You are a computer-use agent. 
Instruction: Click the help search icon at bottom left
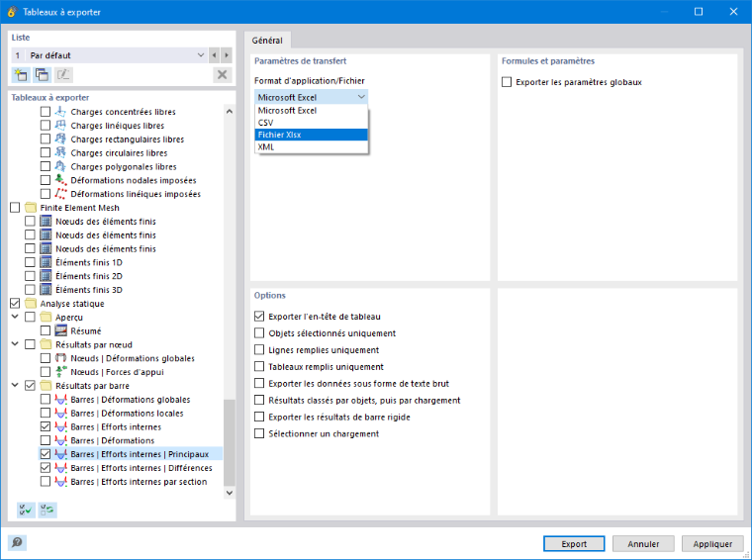pyautogui.click(x=17, y=543)
